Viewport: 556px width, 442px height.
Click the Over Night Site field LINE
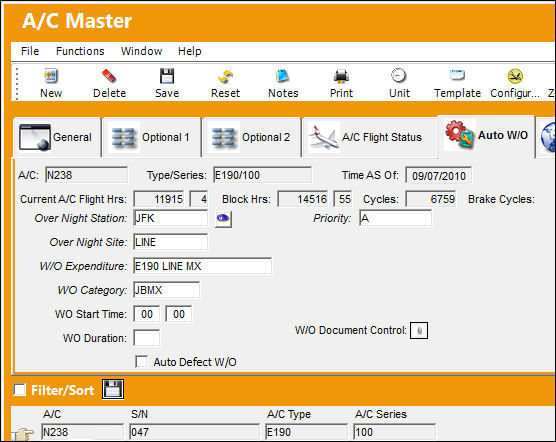click(171, 242)
